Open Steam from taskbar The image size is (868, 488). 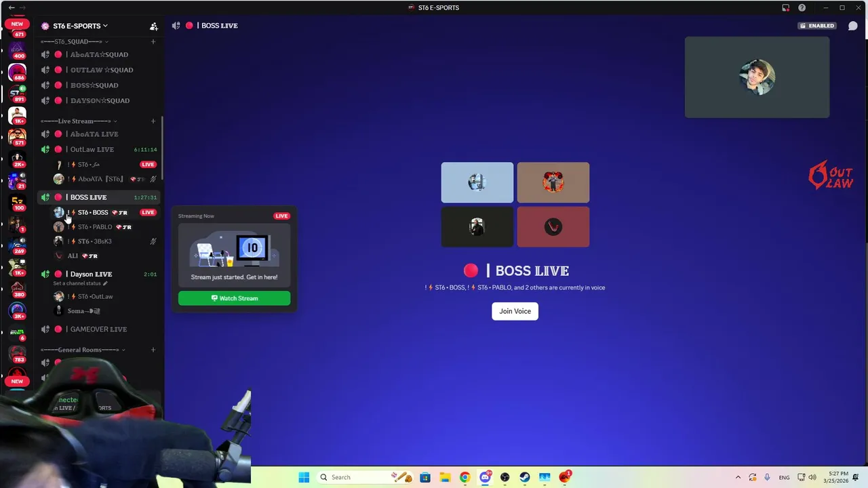pyautogui.click(x=524, y=477)
